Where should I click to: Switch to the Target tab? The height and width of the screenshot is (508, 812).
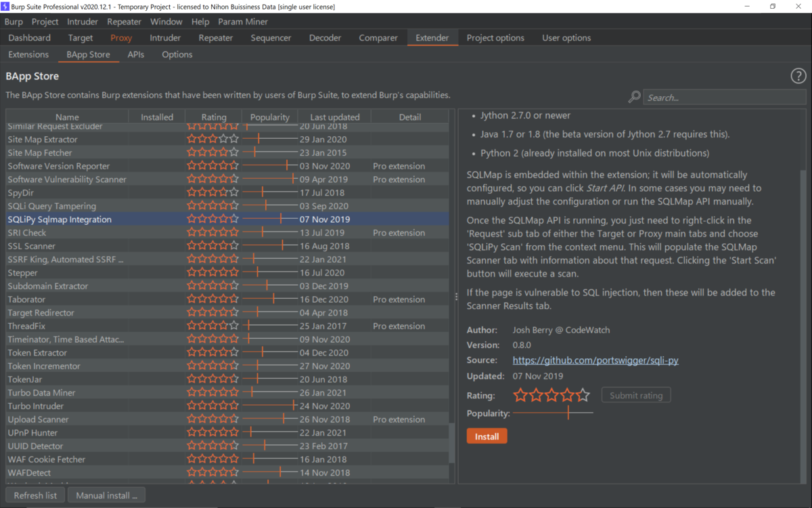coord(81,38)
